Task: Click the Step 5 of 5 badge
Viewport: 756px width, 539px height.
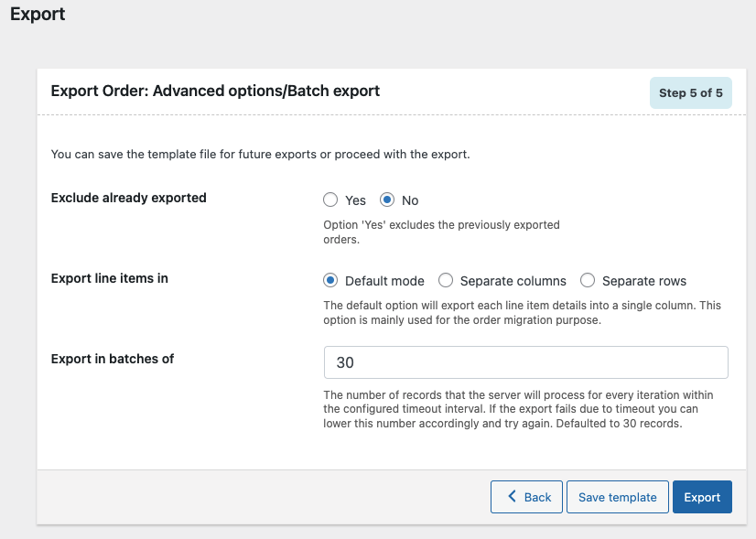Action: pyautogui.click(x=691, y=93)
